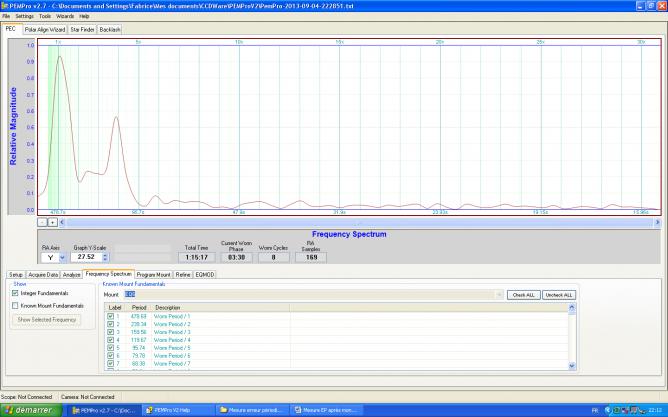The height and width of the screenshot is (417, 668).
Task: Switch to the PEC tab
Action: point(11,29)
